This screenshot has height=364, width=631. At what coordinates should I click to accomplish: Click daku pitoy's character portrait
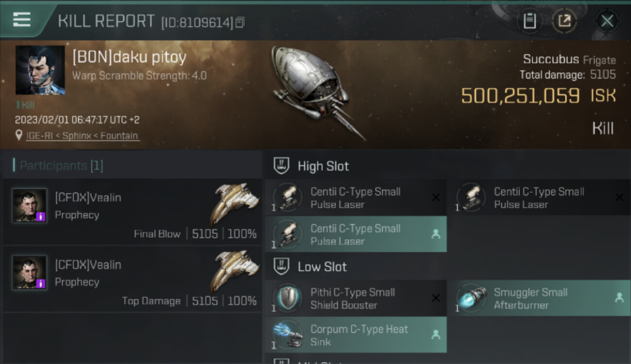(x=40, y=70)
